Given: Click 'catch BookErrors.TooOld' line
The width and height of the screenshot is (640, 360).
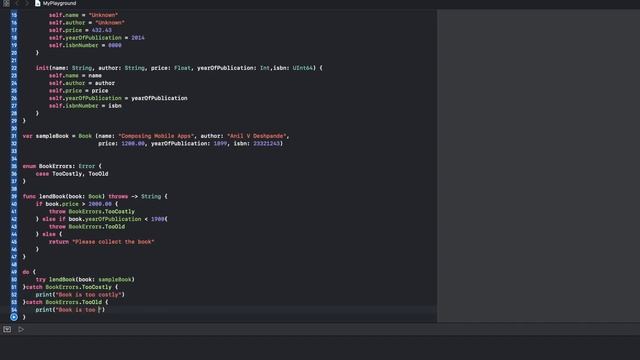Looking at the screenshot, I should click(x=65, y=302).
